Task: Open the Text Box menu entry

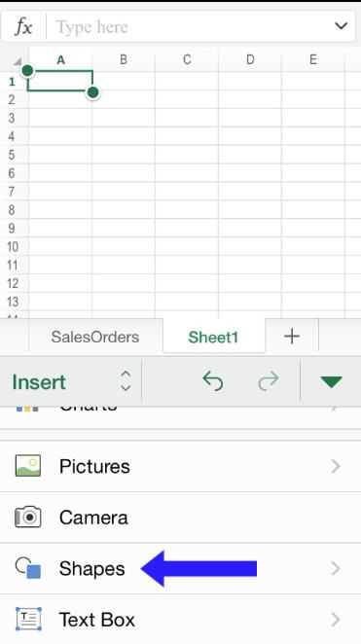Action: pyautogui.click(x=180, y=619)
